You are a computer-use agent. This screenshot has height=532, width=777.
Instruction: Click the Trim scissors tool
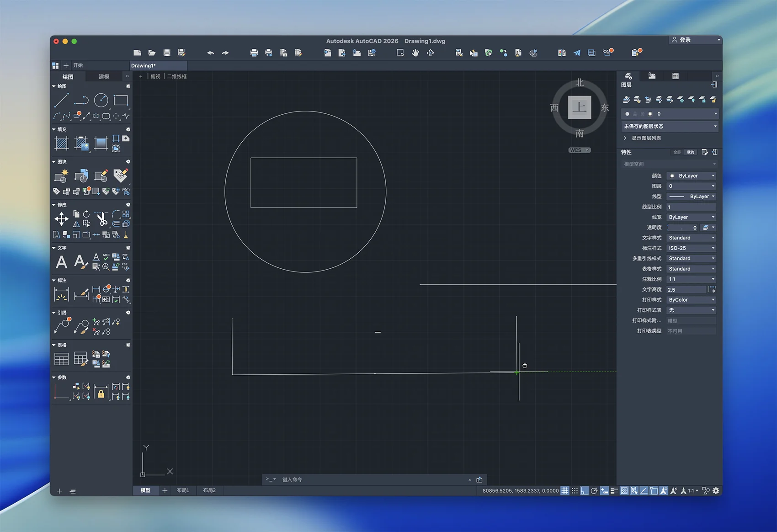[x=101, y=219]
